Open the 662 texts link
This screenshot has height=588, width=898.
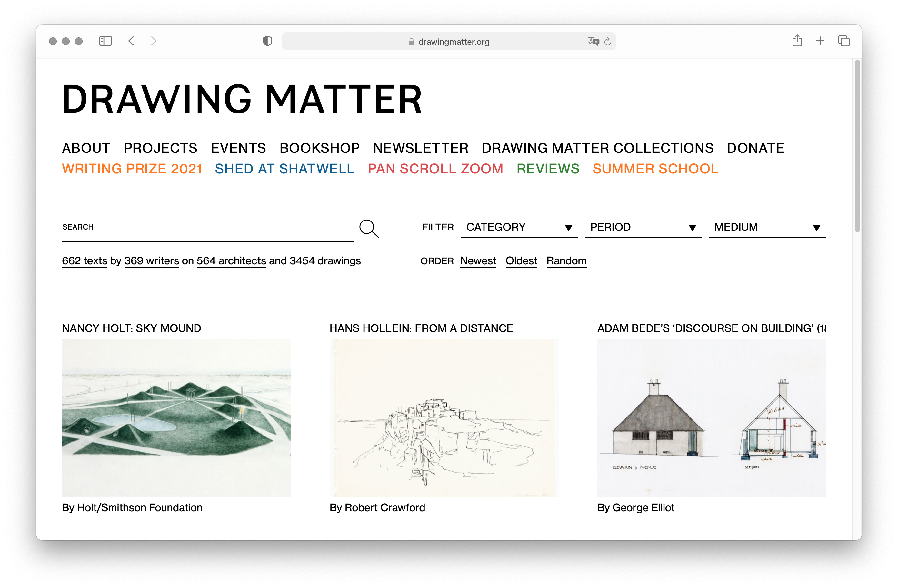85,260
